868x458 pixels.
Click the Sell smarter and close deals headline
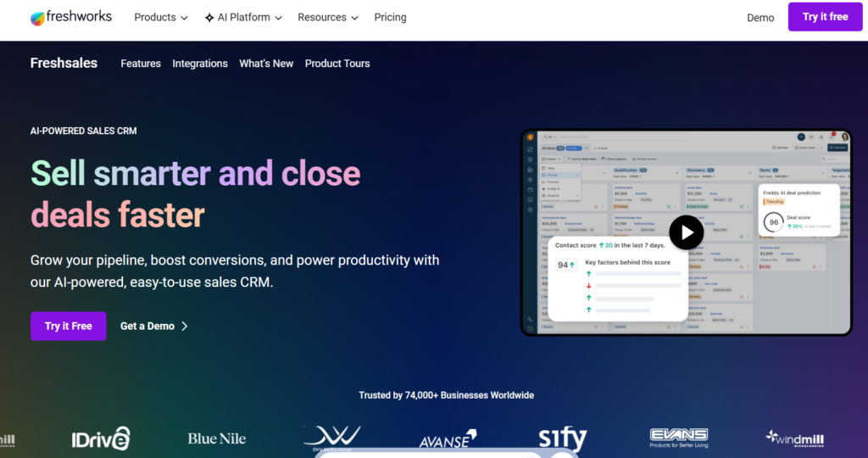pos(196,194)
